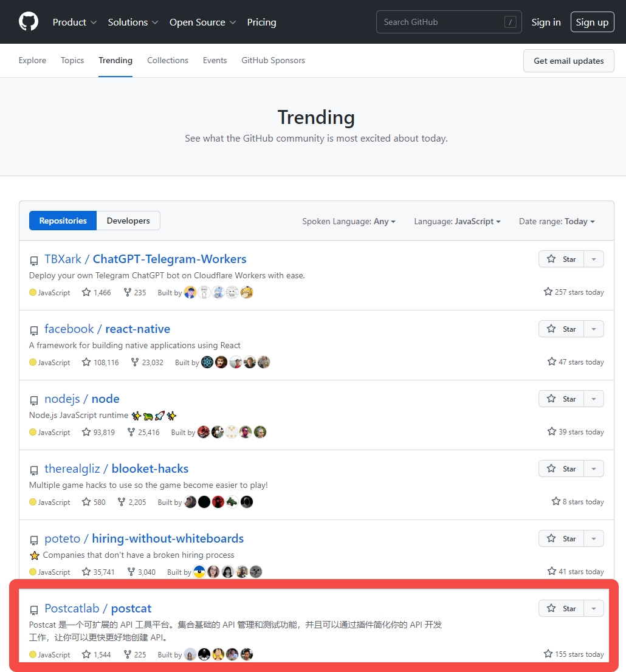
Task: Click the repo icon beside Postcatlab
Action: pyautogui.click(x=34, y=610)
